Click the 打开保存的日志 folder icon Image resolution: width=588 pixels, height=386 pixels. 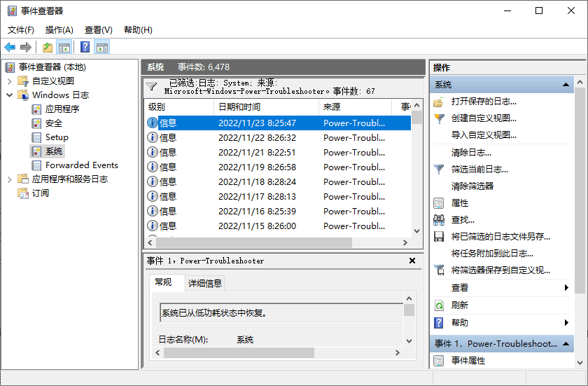(438, 102)
